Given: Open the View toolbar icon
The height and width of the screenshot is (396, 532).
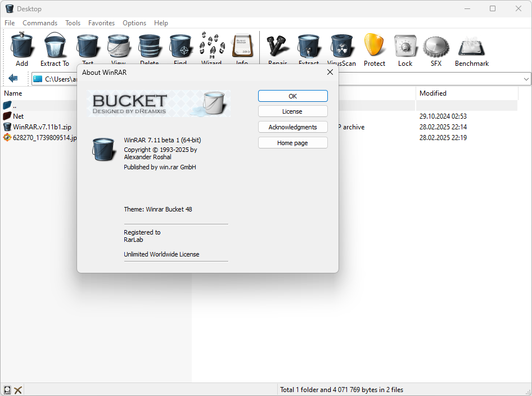Looking at the screenshot, I should (x=119, y=46).
